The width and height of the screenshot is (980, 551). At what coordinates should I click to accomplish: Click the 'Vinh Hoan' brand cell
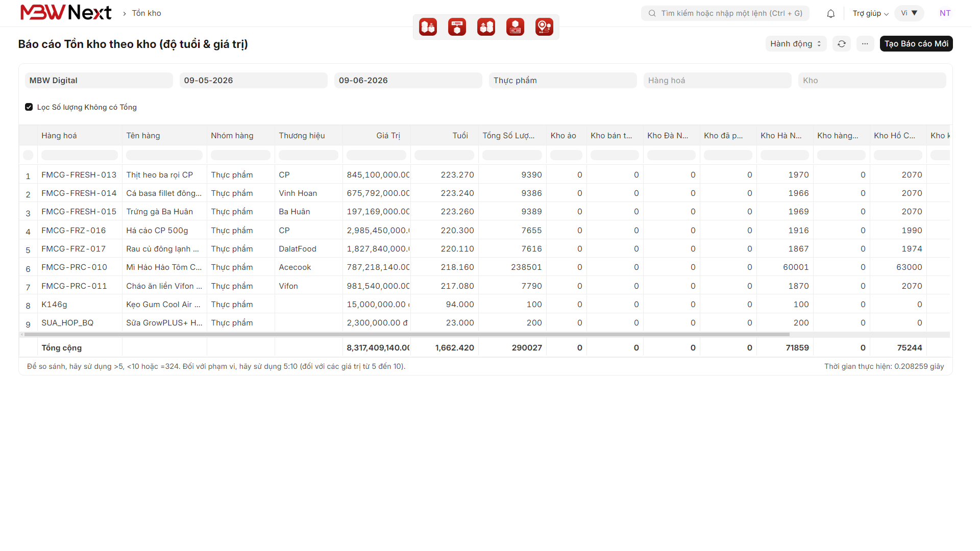[308, 193]
